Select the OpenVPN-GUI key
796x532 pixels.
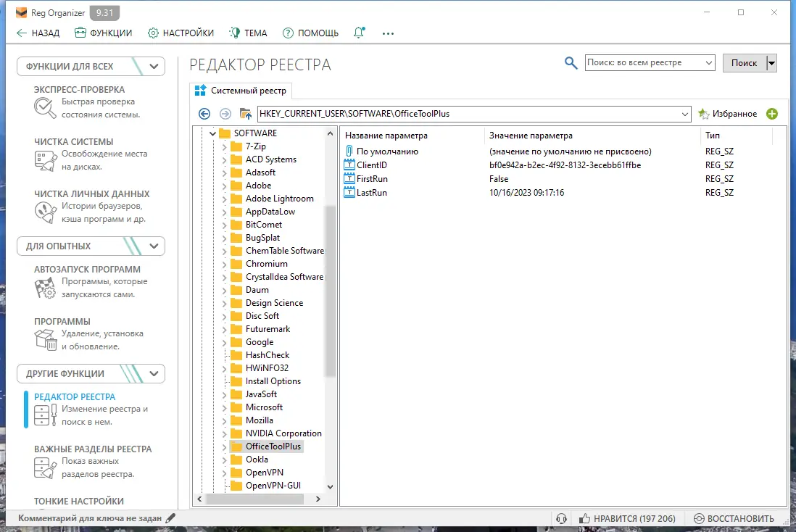click(273, 486)
